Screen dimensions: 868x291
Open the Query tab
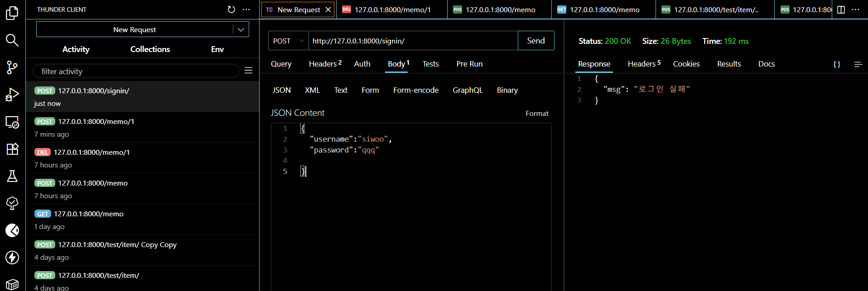(x=281, y=64)
